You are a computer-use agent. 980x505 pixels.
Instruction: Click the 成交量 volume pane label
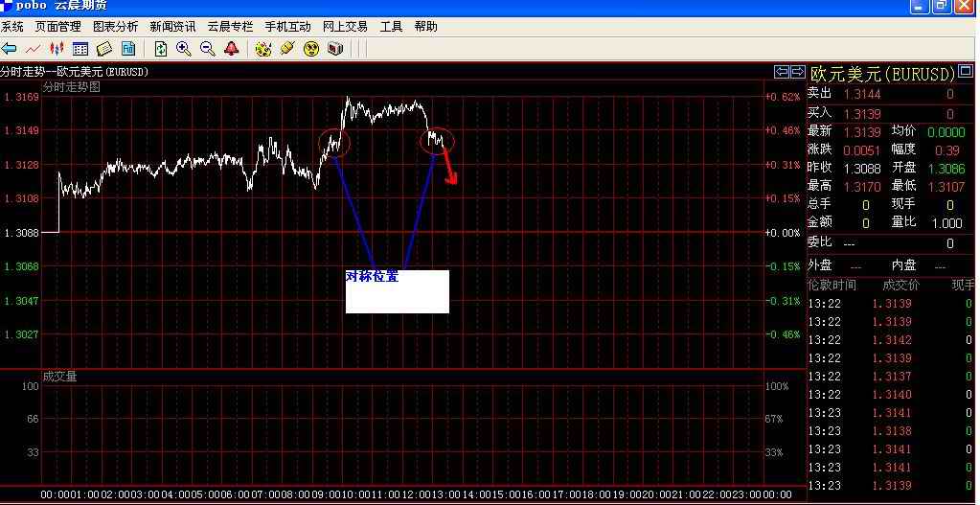point(60,376)
